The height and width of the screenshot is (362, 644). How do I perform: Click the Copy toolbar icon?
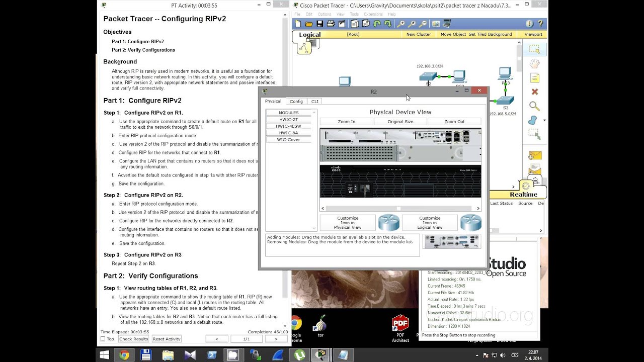pyautogui.click(x=355, y=24)
